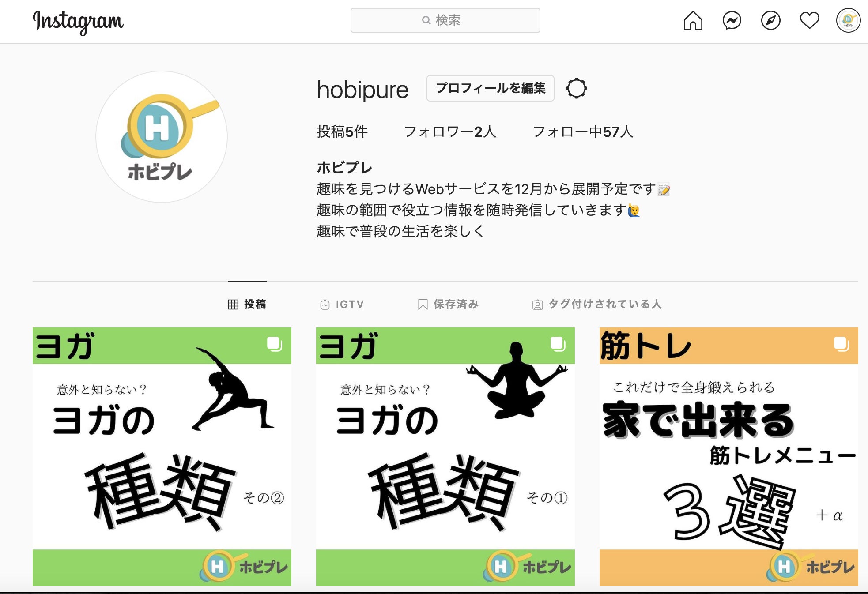
Task: Click the Instagram logo
Action: point(78,21)
